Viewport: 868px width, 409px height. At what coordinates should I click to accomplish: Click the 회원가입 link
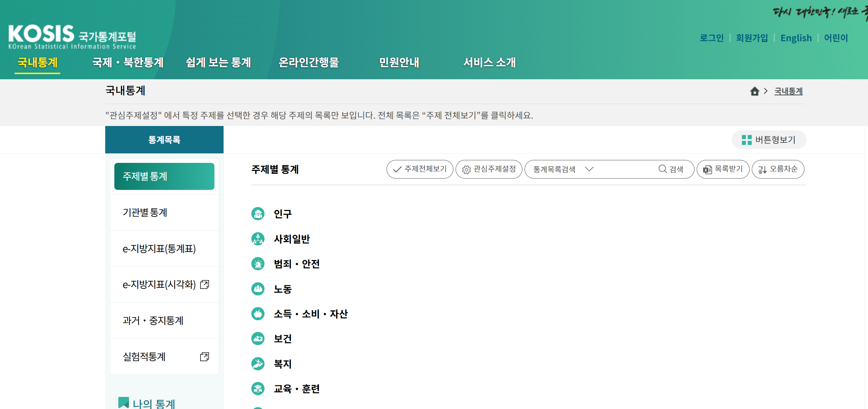pyautogui.click(x=752, y=38)
